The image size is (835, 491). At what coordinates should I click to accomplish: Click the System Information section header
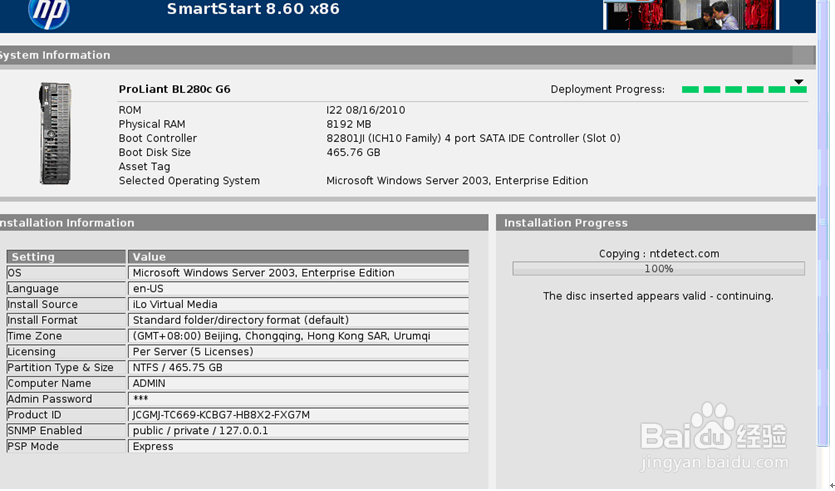(407, 55)
